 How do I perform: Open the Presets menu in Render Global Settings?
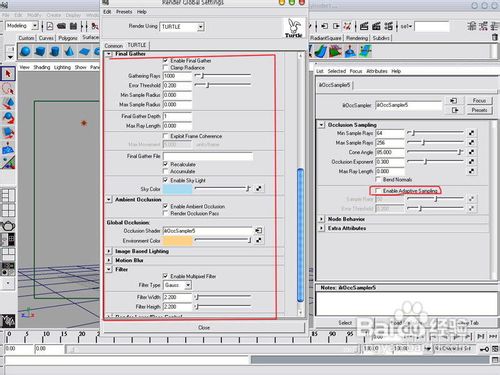(x=124, y=12)
